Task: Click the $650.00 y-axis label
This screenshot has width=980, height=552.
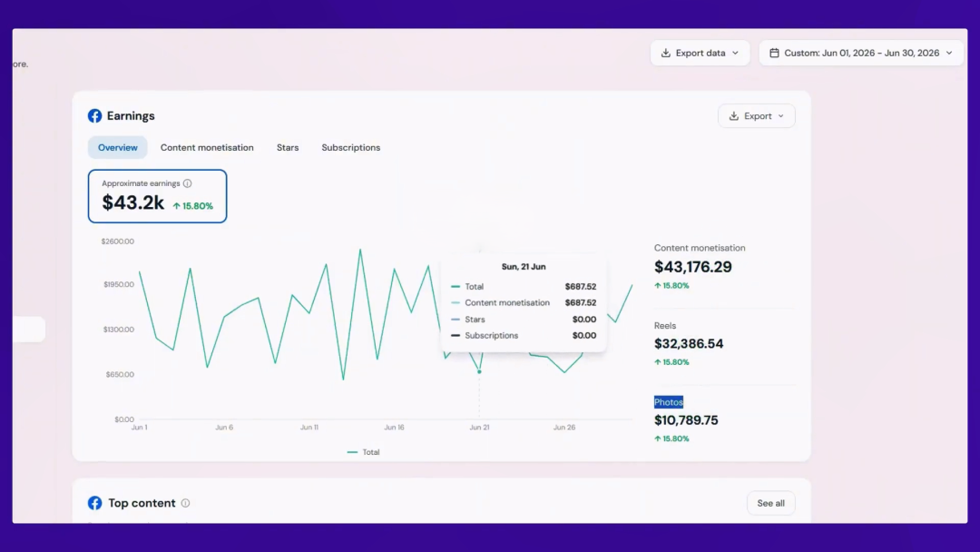Action: coord(120,374)
